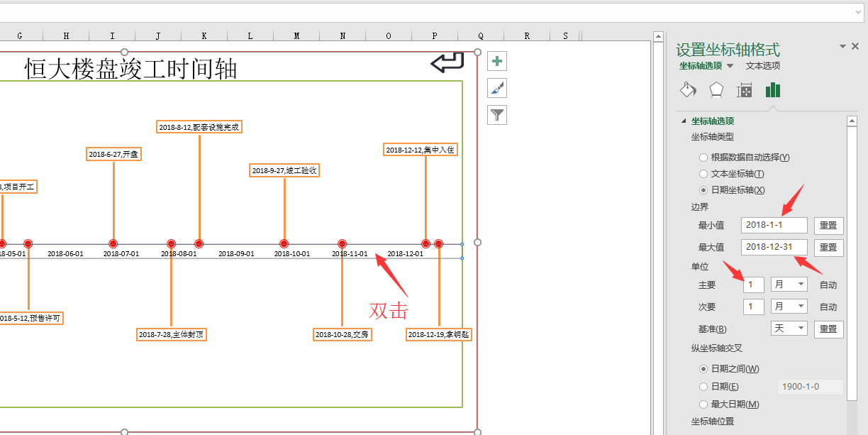Viewport: 868px width, 435px height.
Task: Select radio 最大日期
Action: tap(703, 404)
